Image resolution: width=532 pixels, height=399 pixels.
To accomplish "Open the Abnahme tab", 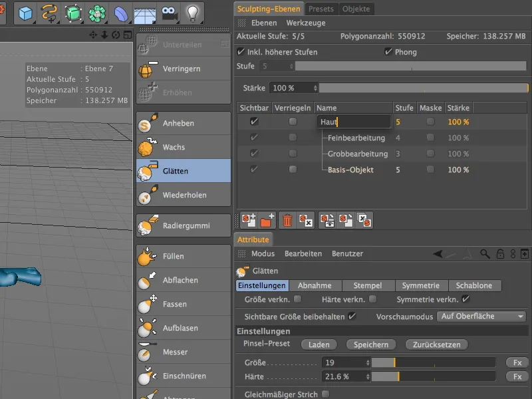I will pyautogui.click(x=315, y=286).
